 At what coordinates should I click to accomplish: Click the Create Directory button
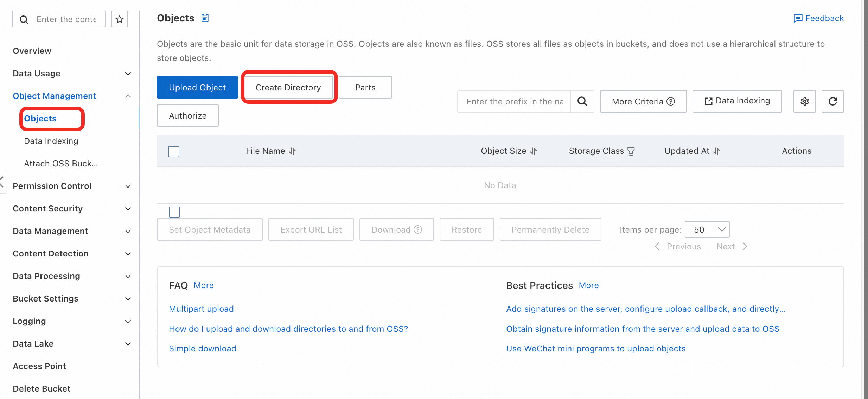tap(288, 87)
